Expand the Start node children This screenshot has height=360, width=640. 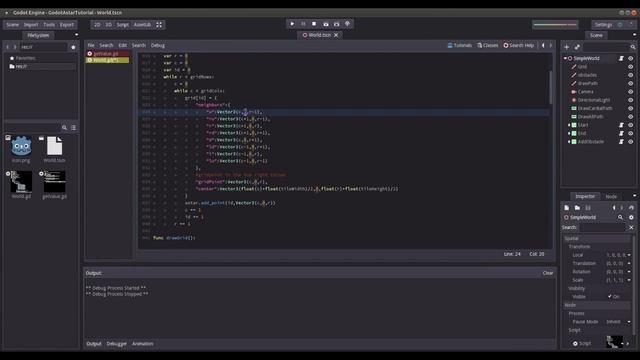click(x=569, y=125)
